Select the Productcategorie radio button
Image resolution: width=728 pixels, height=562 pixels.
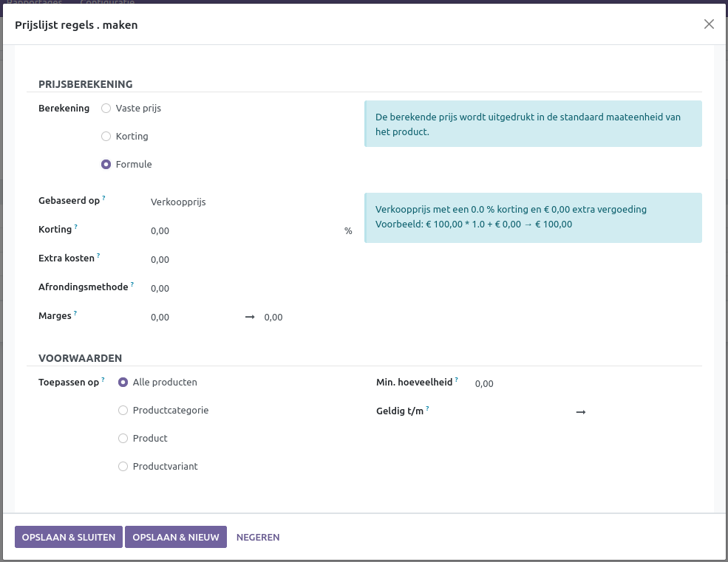(x=123, y=411)
